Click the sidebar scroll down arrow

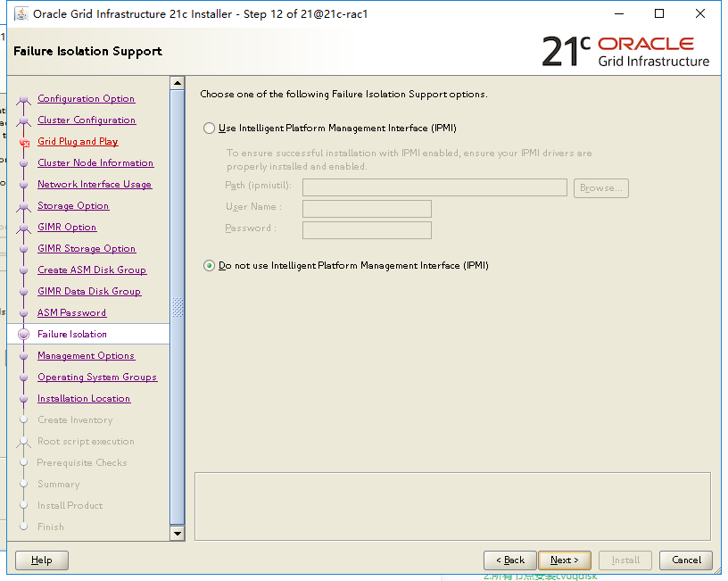[178, 533]
